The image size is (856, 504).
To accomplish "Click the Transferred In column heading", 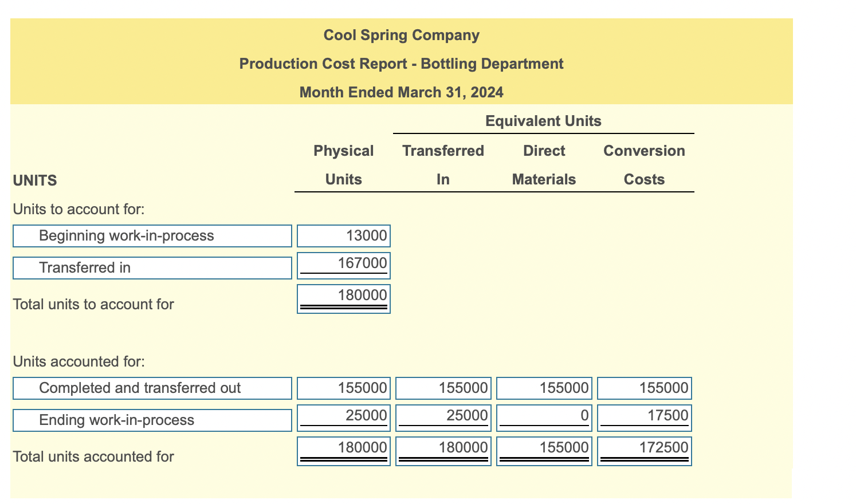I will tap(443, 165).
